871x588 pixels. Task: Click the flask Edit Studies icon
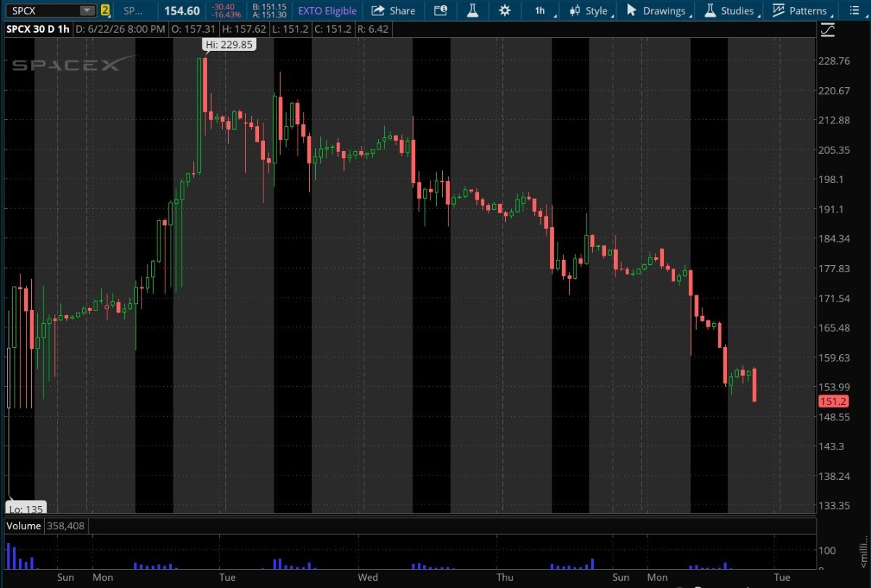click(473, 10)
